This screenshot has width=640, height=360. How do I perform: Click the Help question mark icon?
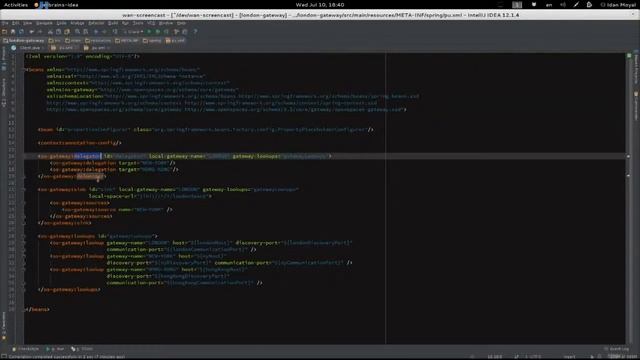(x=195, y=32)
